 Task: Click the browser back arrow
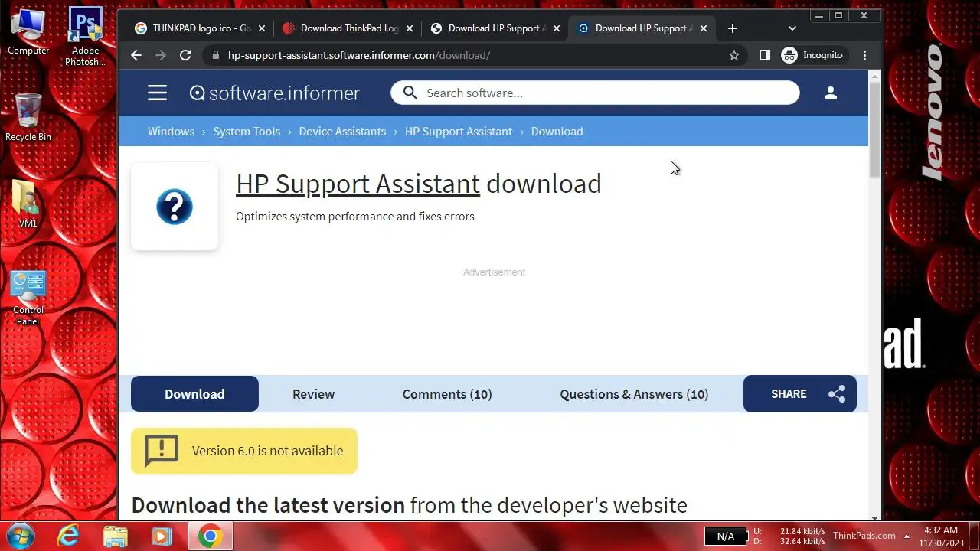point(136,55)
